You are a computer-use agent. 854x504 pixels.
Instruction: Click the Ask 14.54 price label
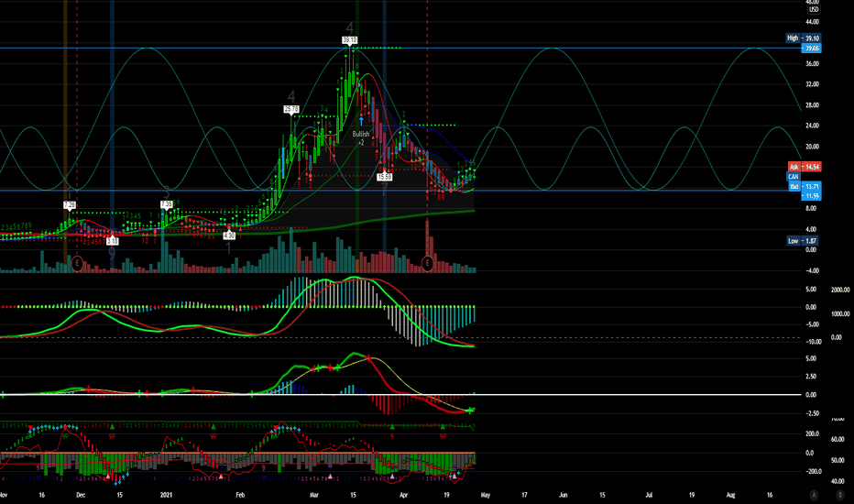coord(805,167)
